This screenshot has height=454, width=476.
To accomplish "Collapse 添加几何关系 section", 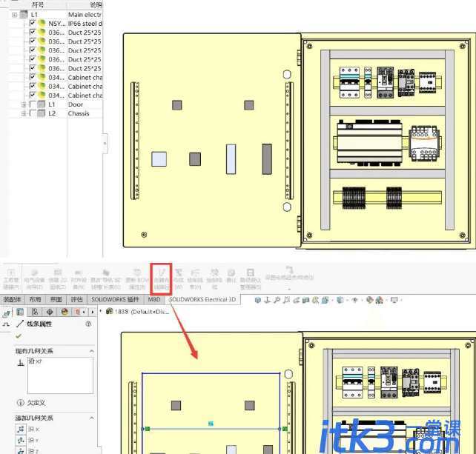I will (92, 418).
